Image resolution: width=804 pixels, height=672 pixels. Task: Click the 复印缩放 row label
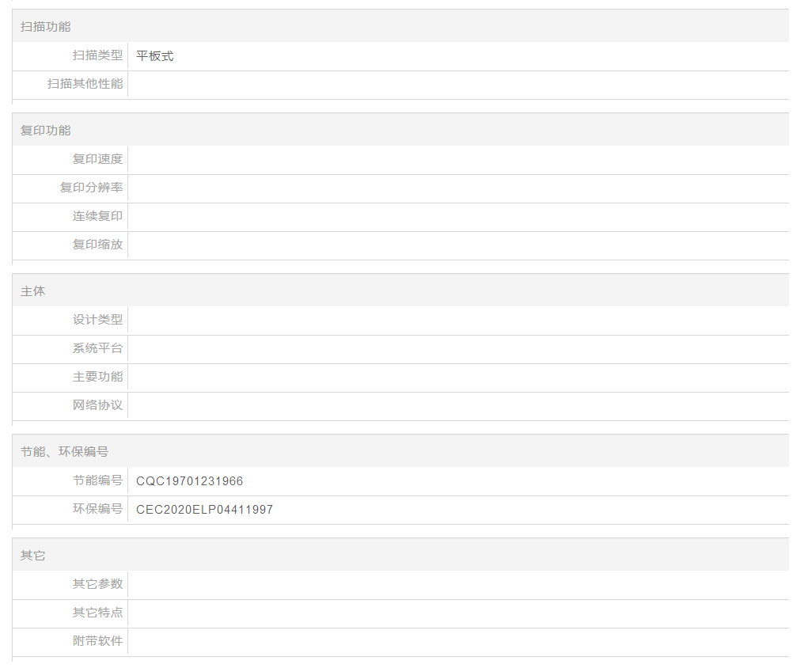(97, 245)
